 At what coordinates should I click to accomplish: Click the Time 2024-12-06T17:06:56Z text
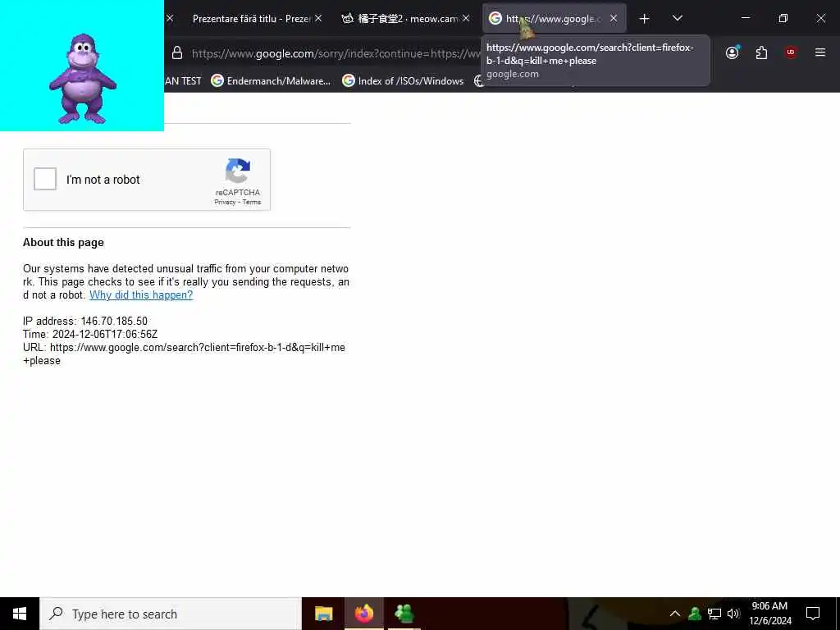point(90,335)
